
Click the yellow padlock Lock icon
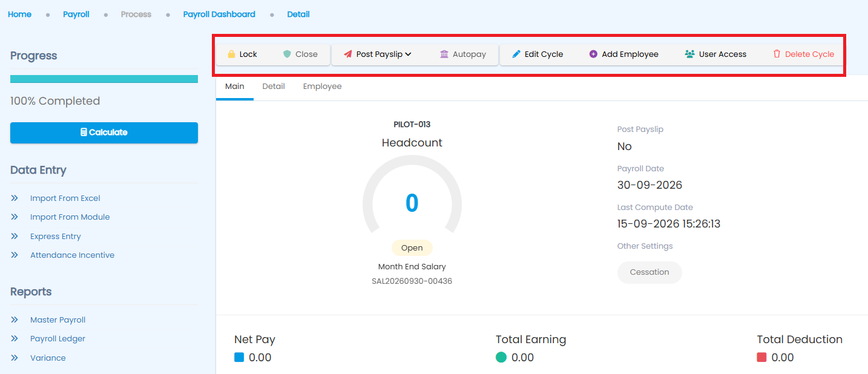pos(231,54)
